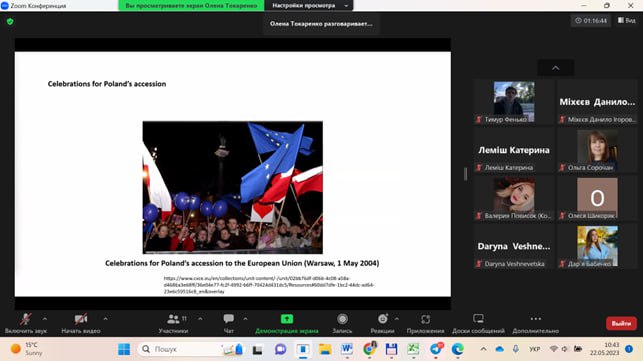This screenshot has width=643, height=361.
Task: Unmute microphone with Включить звук
Action: 25,323
